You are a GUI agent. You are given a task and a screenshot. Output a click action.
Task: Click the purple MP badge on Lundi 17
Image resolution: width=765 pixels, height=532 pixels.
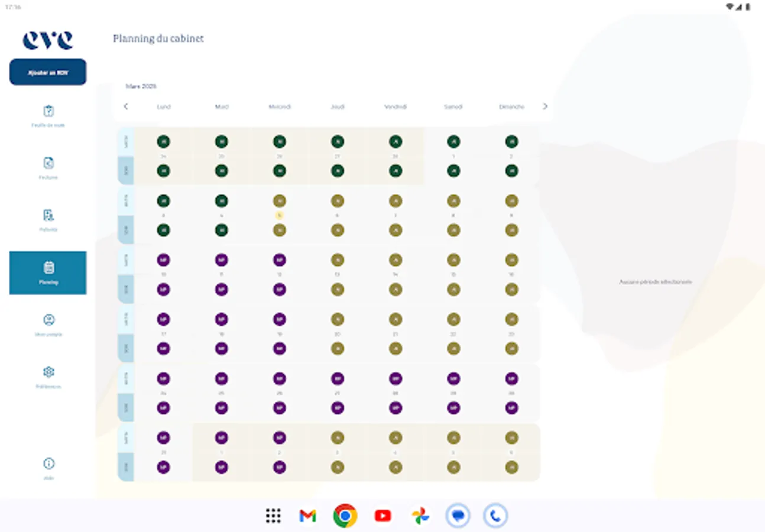pyautogui.click(x=164, y=319)
